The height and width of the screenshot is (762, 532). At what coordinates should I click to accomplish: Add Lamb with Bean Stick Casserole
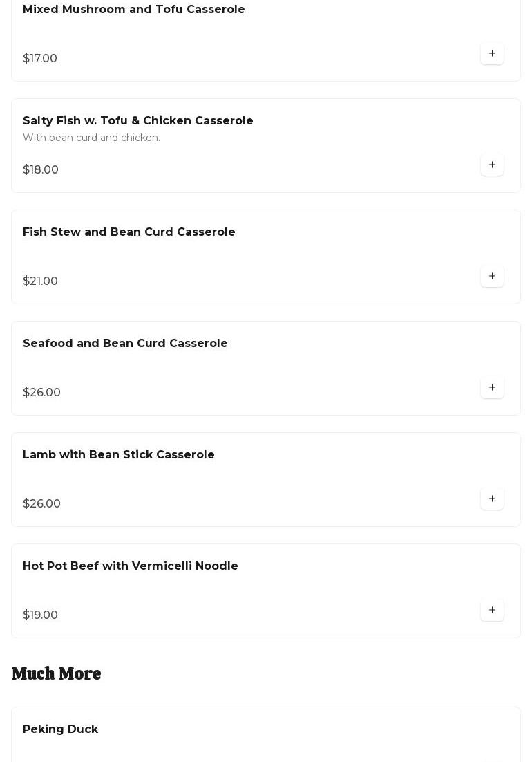492,499
